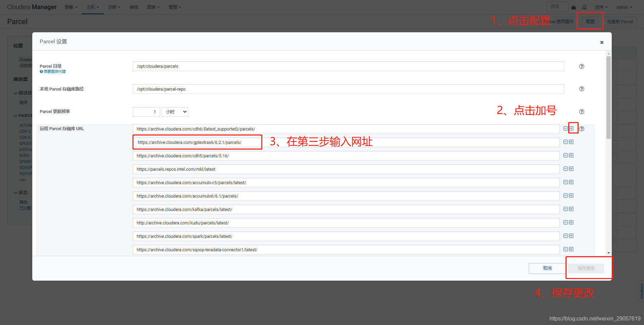Screen dimensions: 644x325
Task: Open the 审核 menu item
Action: (134, 7)
